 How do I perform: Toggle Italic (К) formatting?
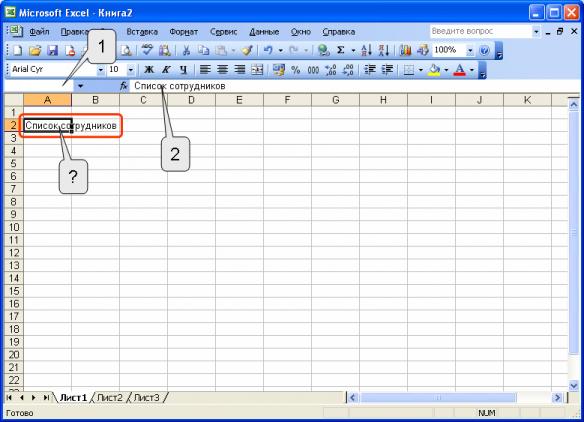(x=166, y=70)
